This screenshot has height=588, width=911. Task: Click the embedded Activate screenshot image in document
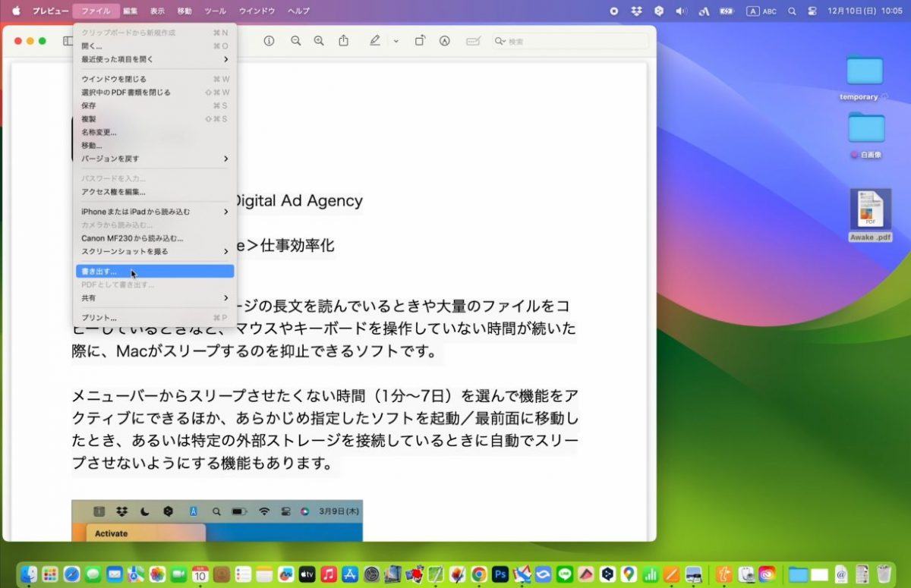click(x=217, y=520)
